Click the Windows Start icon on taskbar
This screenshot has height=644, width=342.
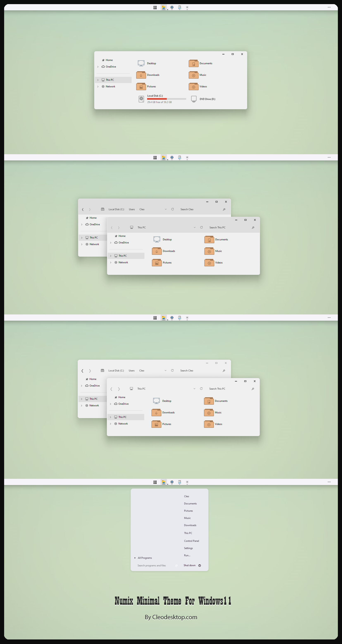click(x=155, y=7)
